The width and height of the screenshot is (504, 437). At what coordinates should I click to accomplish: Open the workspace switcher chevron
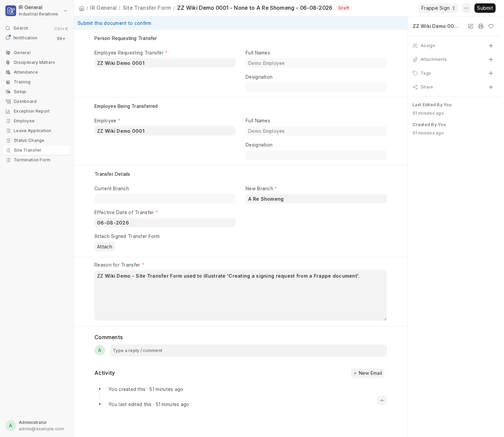tap(66, 11)
